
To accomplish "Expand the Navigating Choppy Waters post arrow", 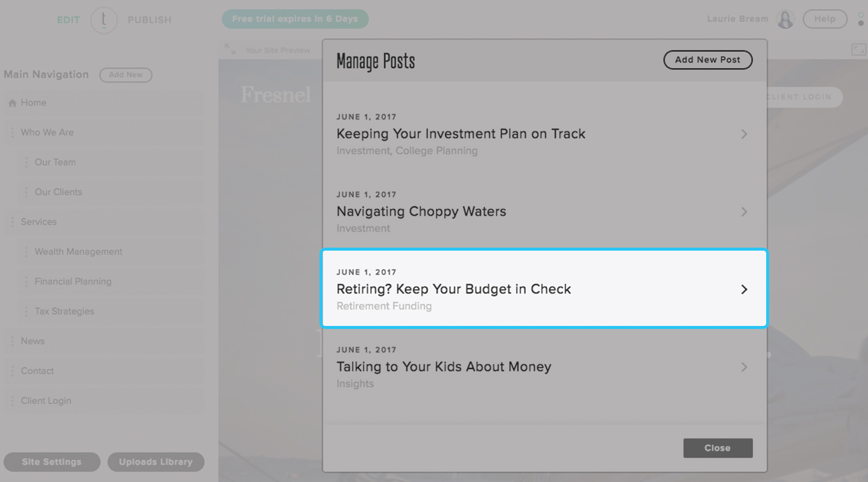I will click(744, 211).
